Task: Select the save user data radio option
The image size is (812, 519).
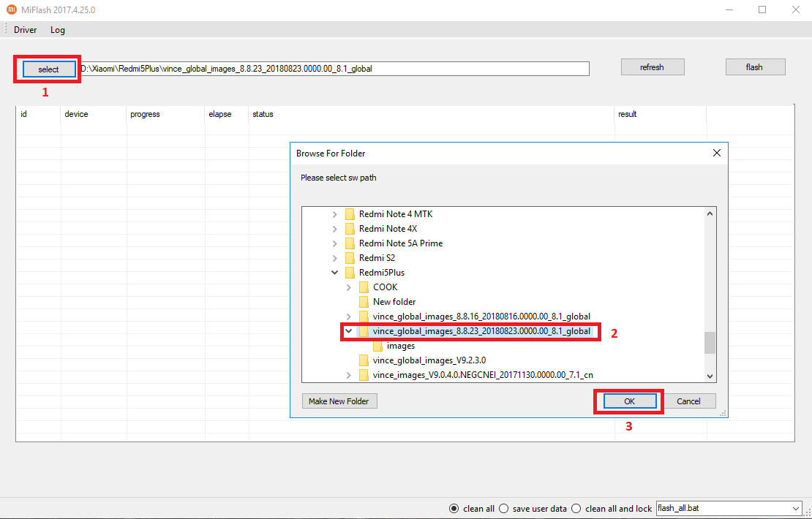Action: pos(503,509)
